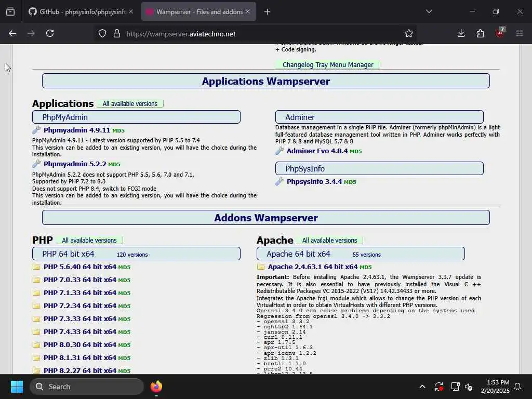This screenshot has width=532, height=399.
Task: Click folder icon beside PHP 7.1.33
Action: coord(36,293)
